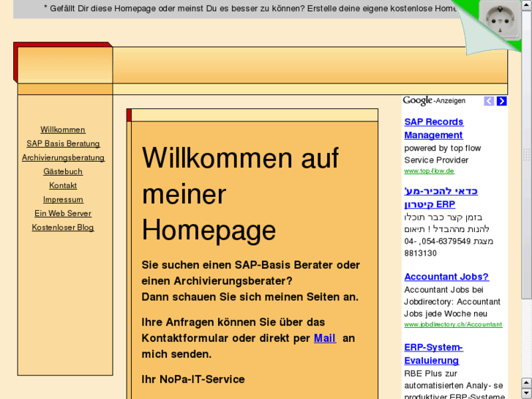Screen dimensions: 532x399
Task: Click the 'RBE Plus zur' ad text
Action: (430, 373)
